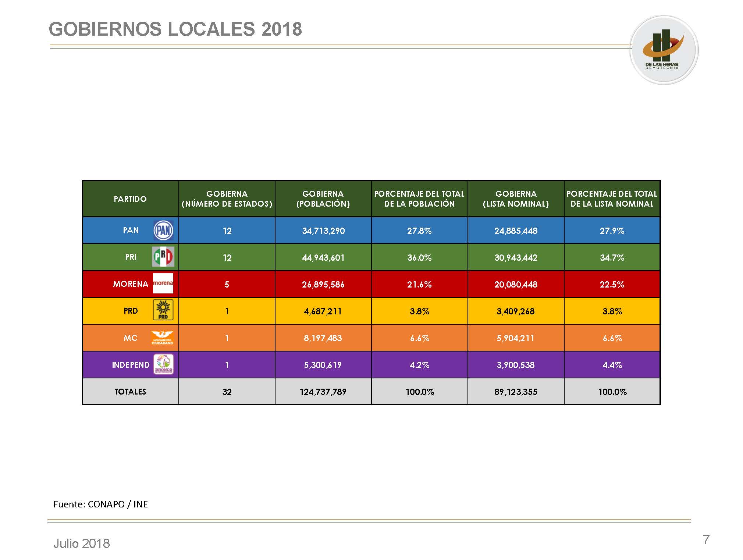Click the PAN population value 34,713,290

point(323,231)
